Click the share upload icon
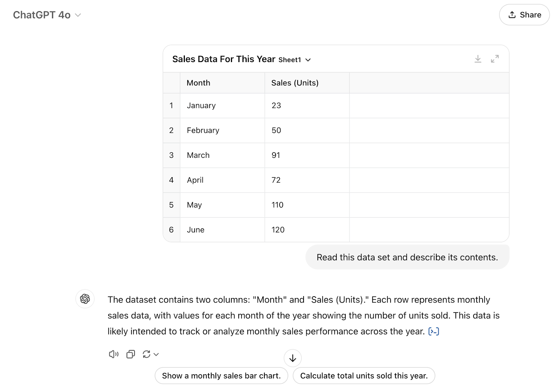 click(512, 15)
